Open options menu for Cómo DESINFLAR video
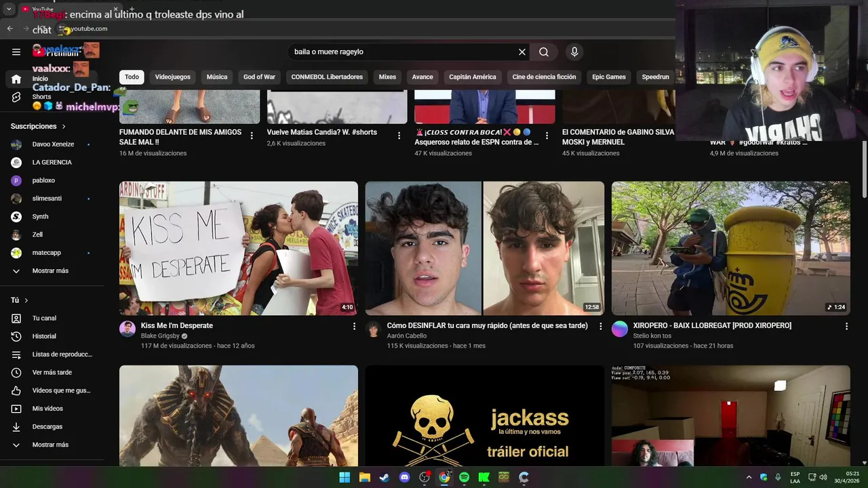Image resolution: width=868 pixels, height=488 pixels. point(600,326)
